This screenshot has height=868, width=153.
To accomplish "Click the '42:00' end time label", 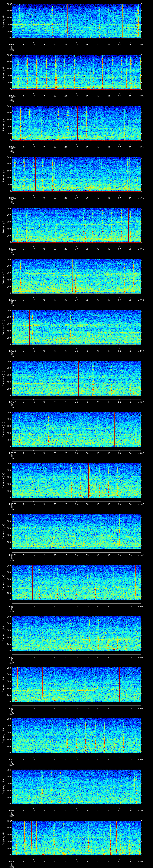I will pyautogui.click(x=141, y=555).
